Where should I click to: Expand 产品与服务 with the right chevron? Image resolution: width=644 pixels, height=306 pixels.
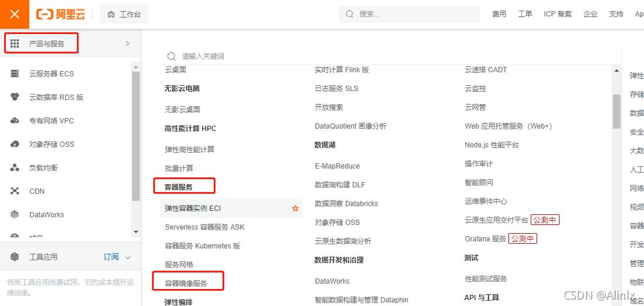[127, 43]
